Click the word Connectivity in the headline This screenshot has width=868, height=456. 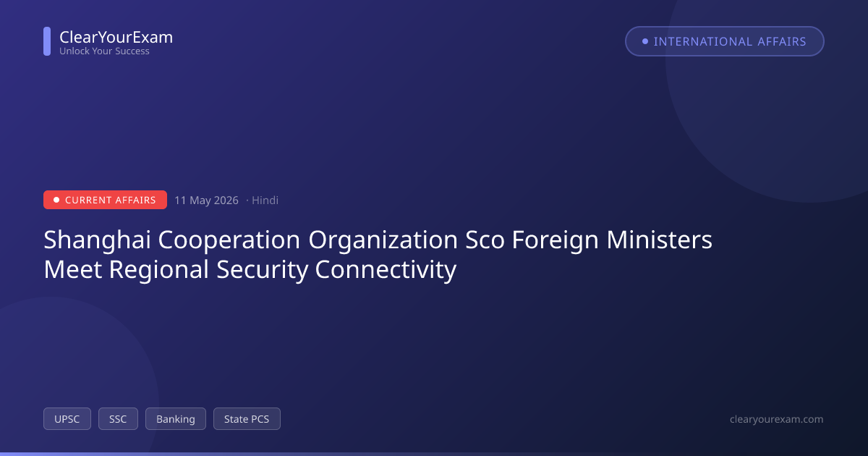(x=386, y=270)
